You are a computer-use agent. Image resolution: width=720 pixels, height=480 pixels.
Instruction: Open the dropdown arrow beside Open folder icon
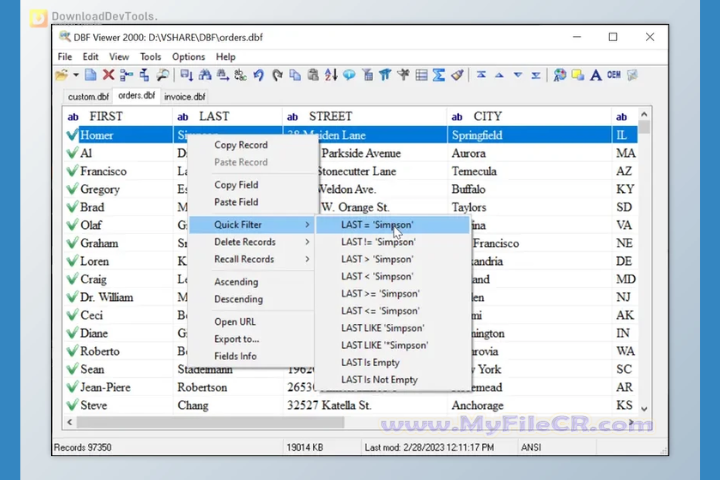[x=76, y=75]
